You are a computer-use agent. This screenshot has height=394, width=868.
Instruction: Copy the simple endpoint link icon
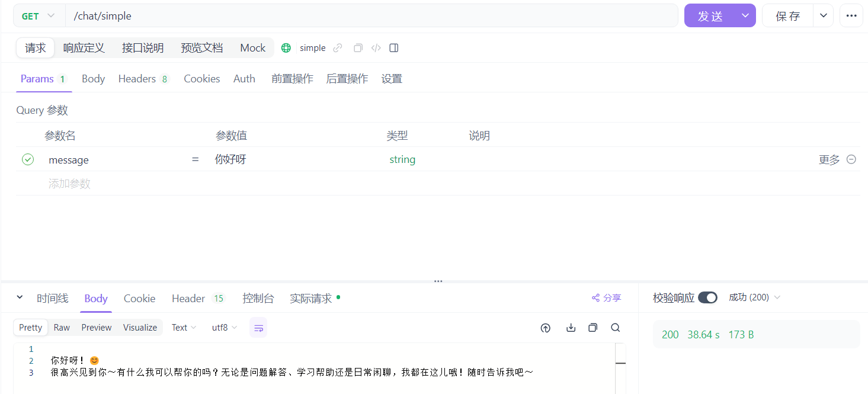[x=337, y=47]
